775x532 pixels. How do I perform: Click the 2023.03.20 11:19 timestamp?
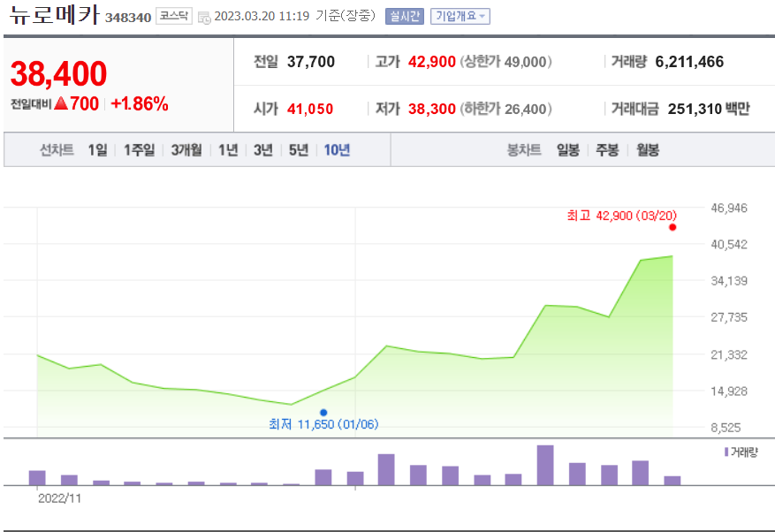262,16
